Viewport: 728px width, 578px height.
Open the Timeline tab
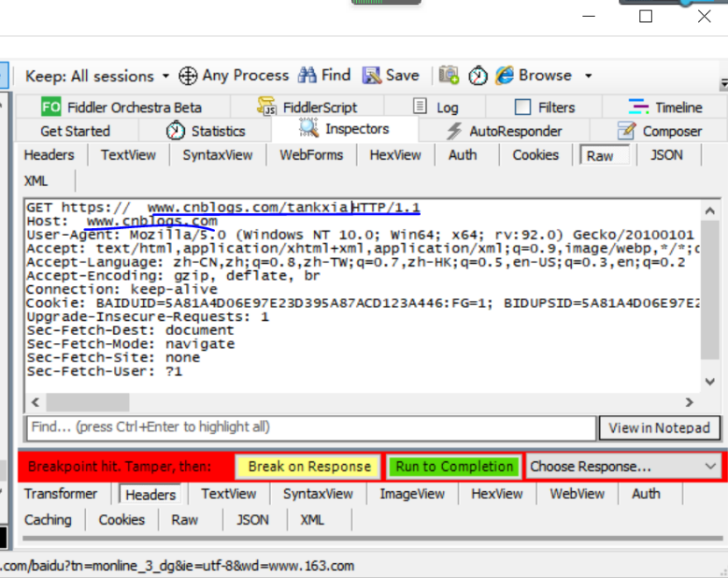665,107
